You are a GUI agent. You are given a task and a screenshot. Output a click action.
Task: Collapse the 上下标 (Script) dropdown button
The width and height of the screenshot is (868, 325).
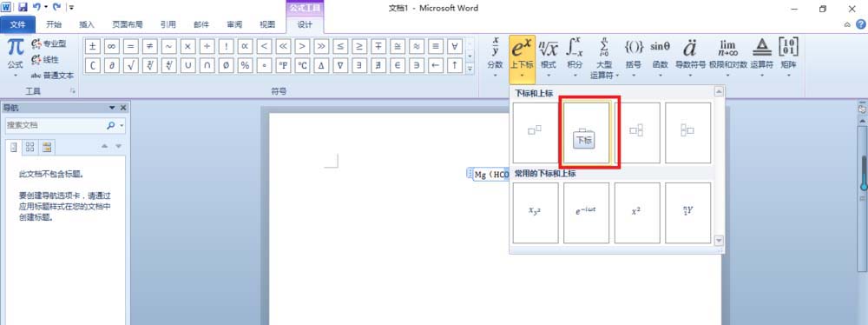tap(522, 59)
